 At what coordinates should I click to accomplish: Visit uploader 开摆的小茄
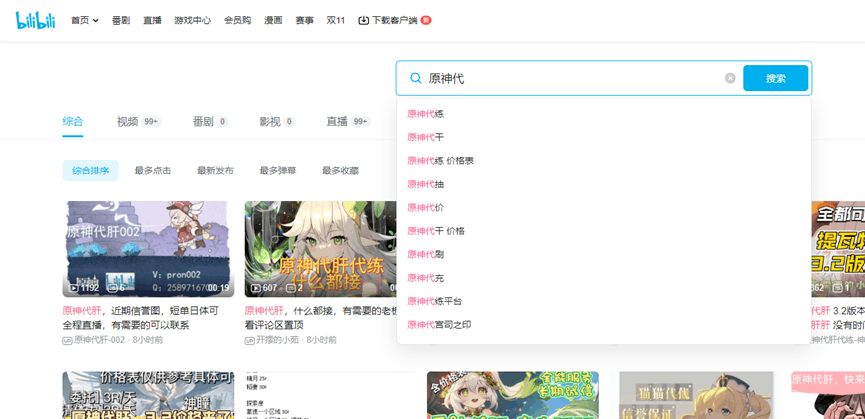coord(277,340)
